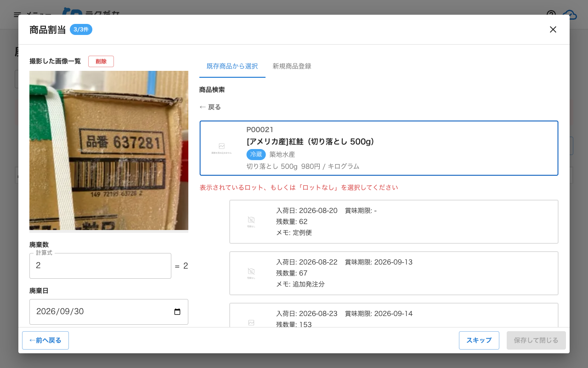This screenshot has height=368, width=588.
Task: Select product card P00021 紅鮭
Action: 379,148
